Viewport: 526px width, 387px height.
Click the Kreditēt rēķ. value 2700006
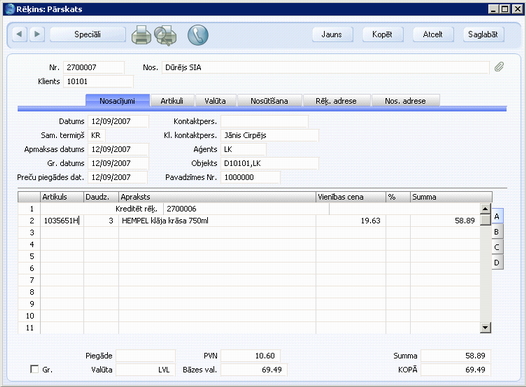(x=246, y=209)
